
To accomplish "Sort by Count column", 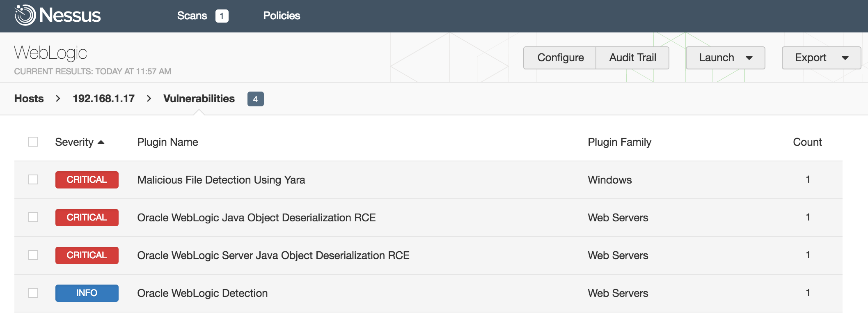I will point(807,142).
